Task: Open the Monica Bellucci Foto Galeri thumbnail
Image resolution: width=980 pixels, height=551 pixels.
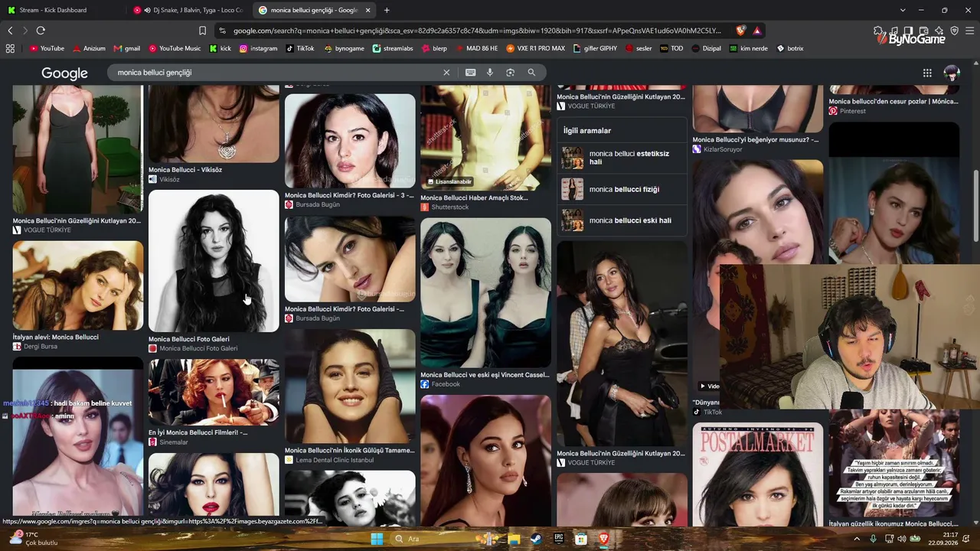Action: pyautogui.click(x=214, y=261)
